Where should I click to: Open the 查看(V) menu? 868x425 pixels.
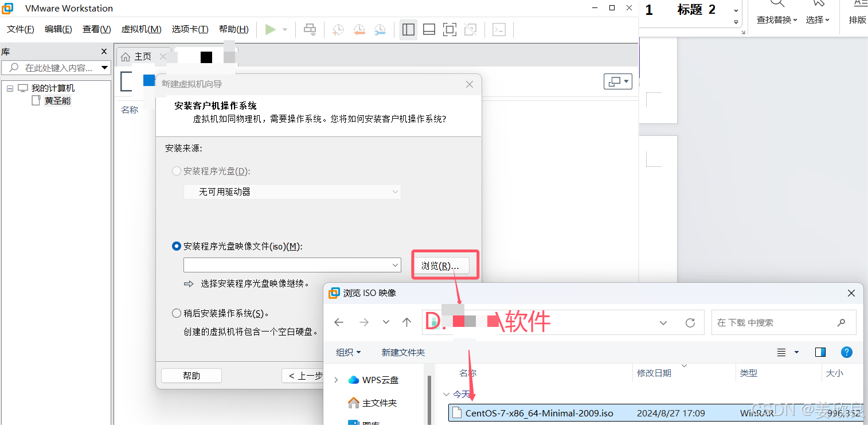coord(96,29)
